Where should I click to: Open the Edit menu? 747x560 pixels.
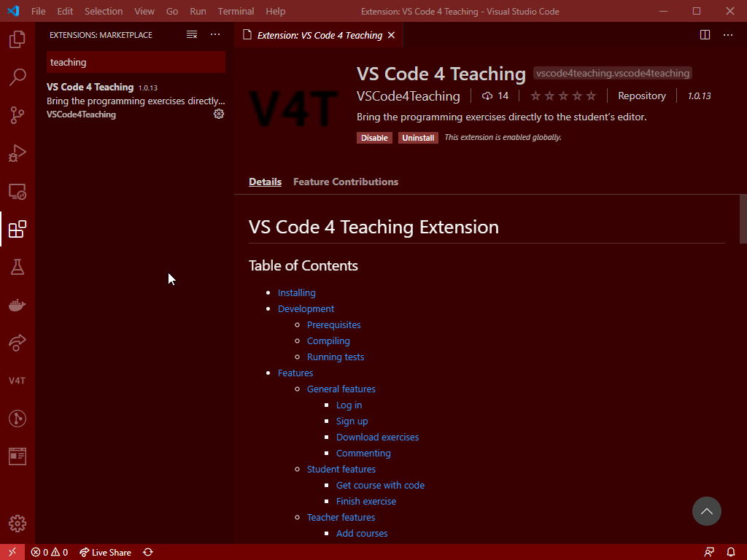(x=65, y=11)
